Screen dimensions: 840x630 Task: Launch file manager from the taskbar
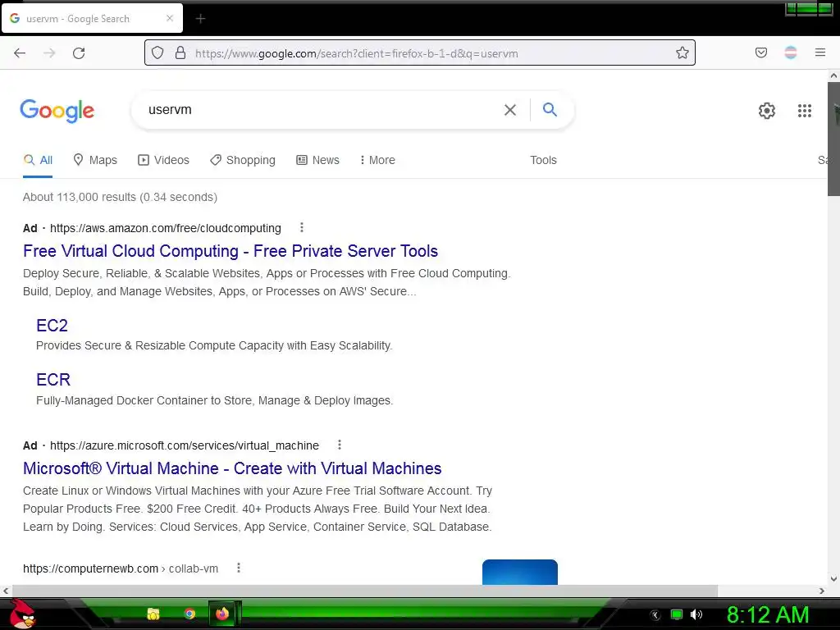point(153,614)
